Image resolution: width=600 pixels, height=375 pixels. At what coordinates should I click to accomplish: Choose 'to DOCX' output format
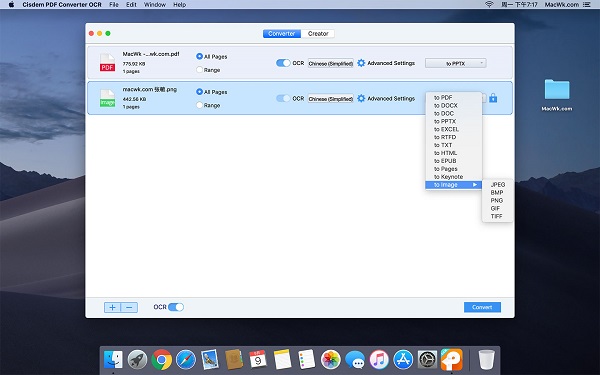(453, 106)
